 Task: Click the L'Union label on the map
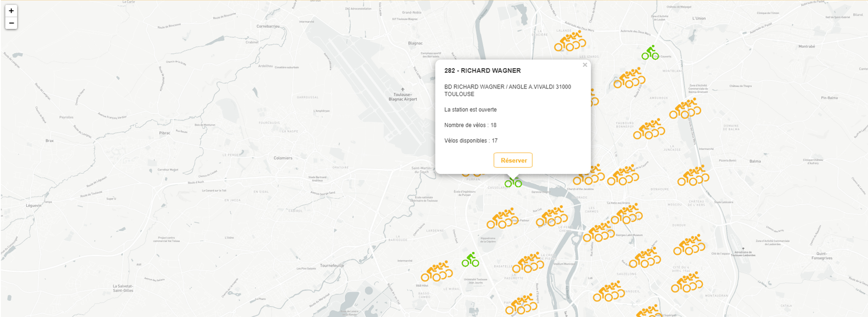(699, 19)
